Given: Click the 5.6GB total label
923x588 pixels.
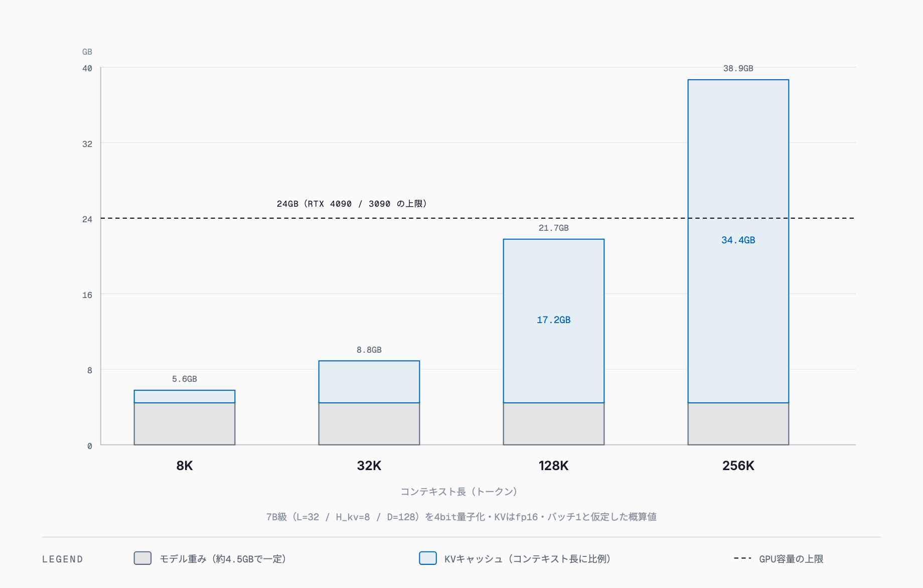Looking at the screenshot, I should point(185,379).
